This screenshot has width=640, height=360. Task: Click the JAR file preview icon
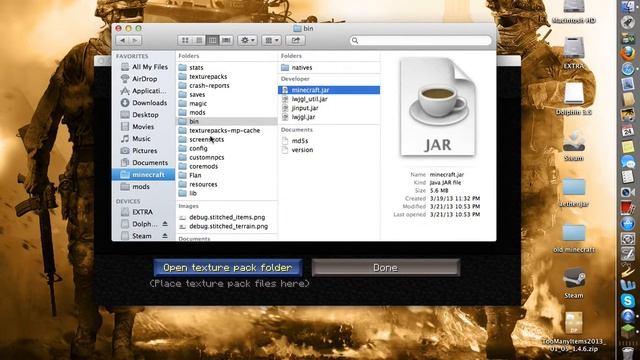tap(438, 107)
